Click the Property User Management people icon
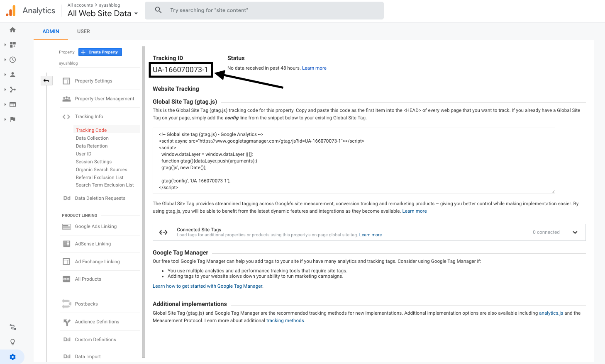The width and height of the screenshot is (605, 364). (66, 99)
